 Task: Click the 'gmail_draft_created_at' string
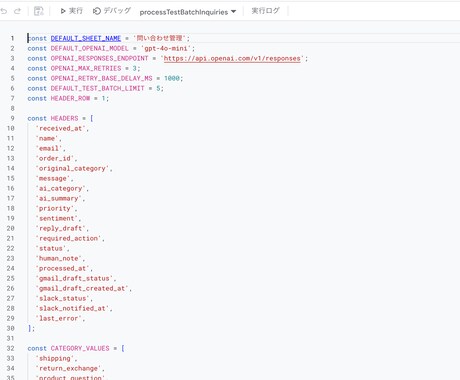(82, 288)
